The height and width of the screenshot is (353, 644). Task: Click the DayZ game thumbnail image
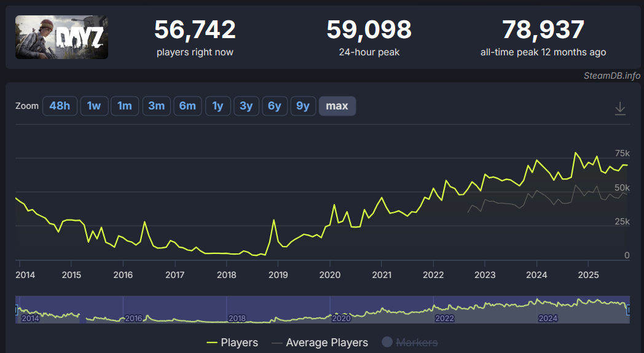coord(61,37)
